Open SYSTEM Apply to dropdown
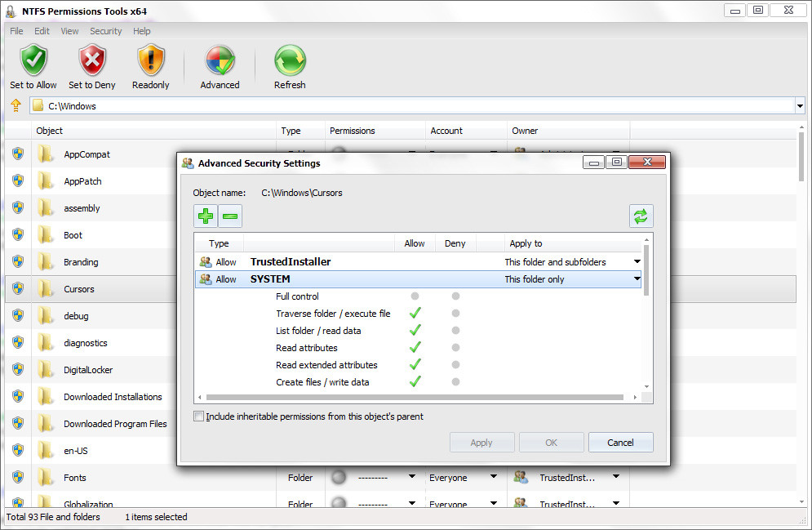The image size is (812, 530). [637, 278]
